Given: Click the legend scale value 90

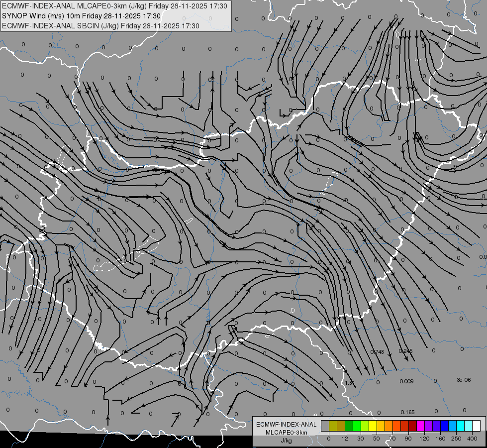Looking at the screenshot, I should (408, 439).
